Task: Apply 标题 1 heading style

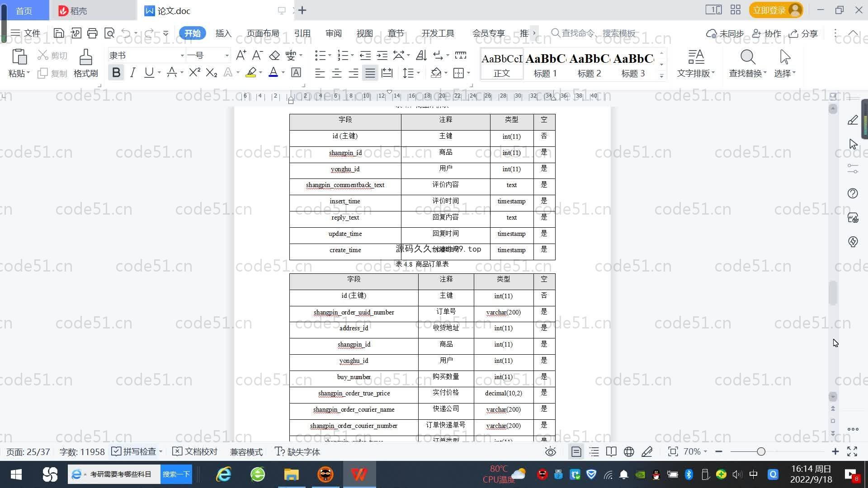Action: click(x=545, y=65)
